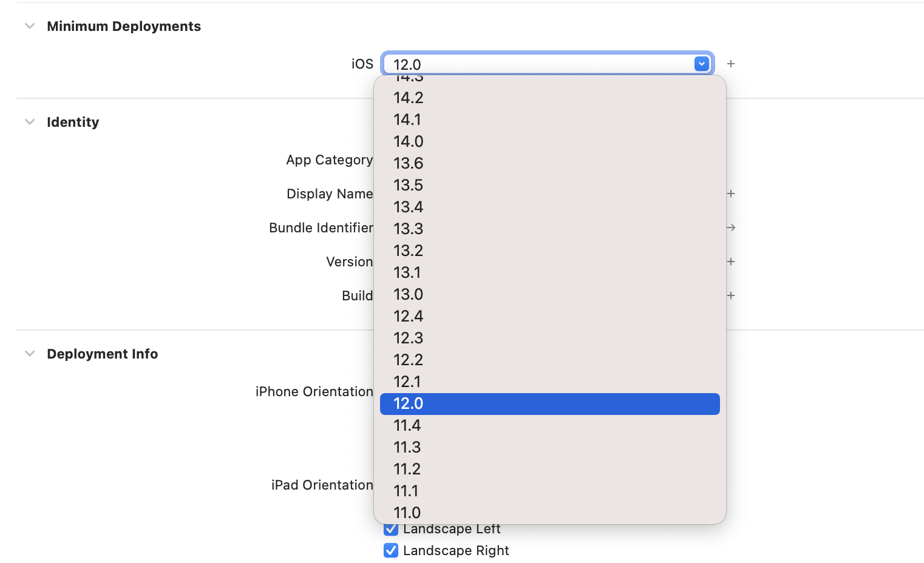Select 14.2 from the version list
924x563 pixels.
pyautogui.click(x=409, y=98)
